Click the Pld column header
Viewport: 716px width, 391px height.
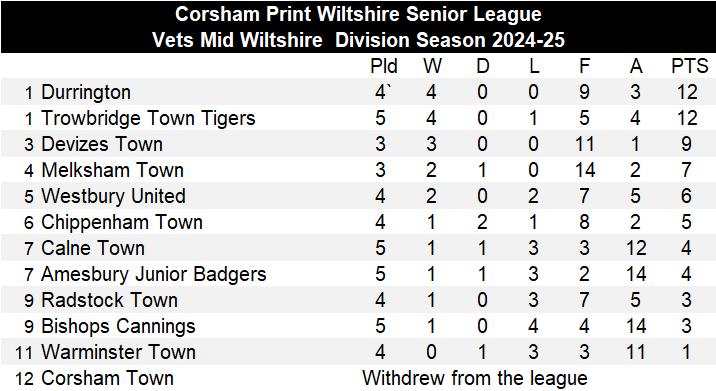384,66
